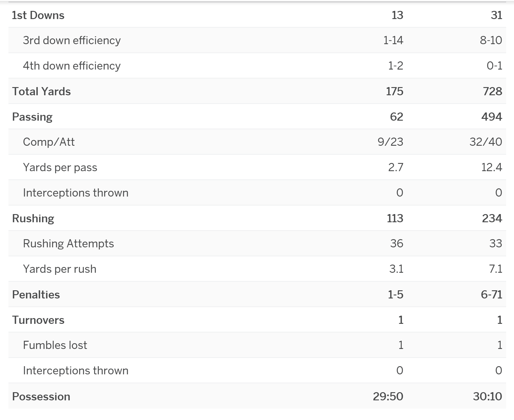The width and height of the screenshot is (514, 420).
Task: Click the 1st Downs row label
Action: coord(38,15)
